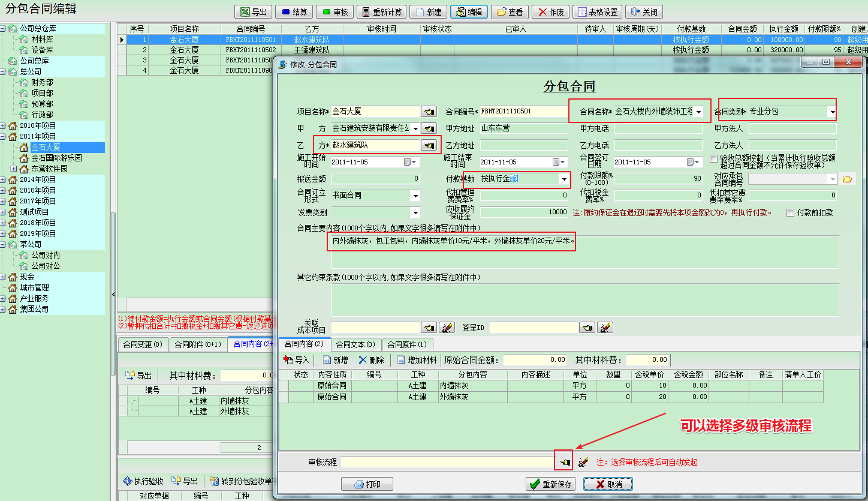Switch to the 合同文本 (0) tab
Viewport: 868px width, 501px height.
355,344
